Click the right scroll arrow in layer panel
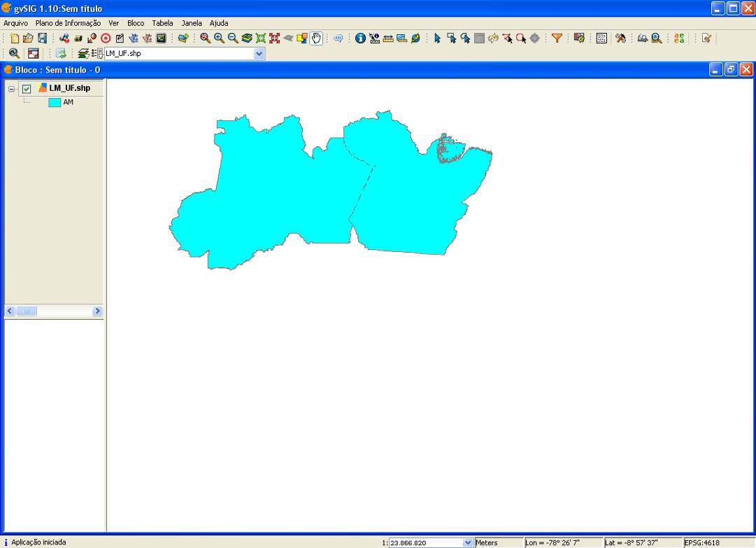 coord(97,311)
